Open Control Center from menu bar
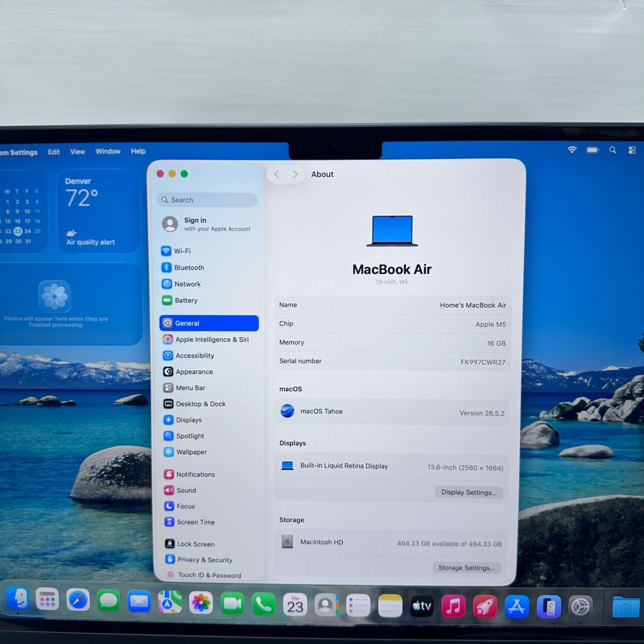Viewport: 644px width, 644px height. (x=632, y=150)
